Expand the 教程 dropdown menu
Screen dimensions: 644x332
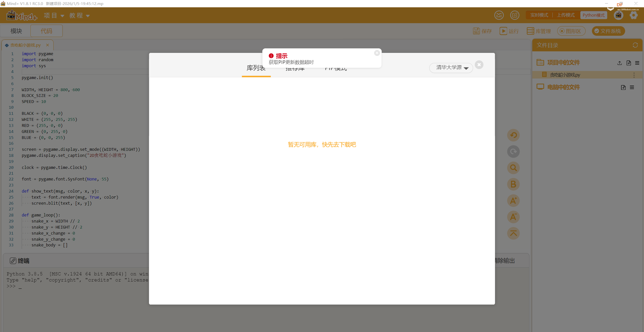tap(79, 16)
